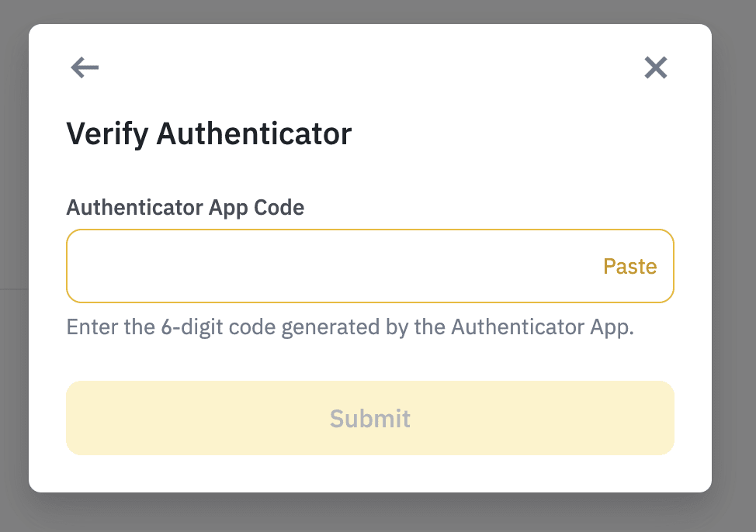Click the gold Paste text in the field
Screen dimensions: 756x532
click(629, 267)
